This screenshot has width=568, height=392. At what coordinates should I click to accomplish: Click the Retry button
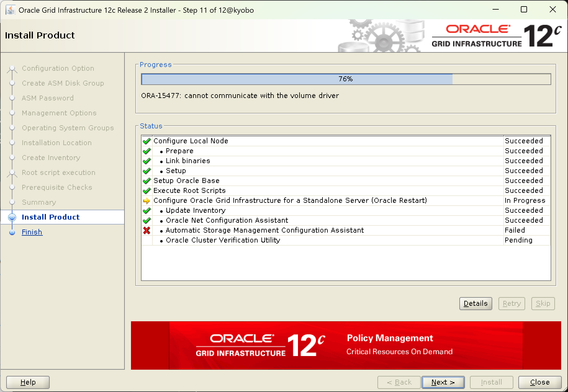tap(512, 303)
